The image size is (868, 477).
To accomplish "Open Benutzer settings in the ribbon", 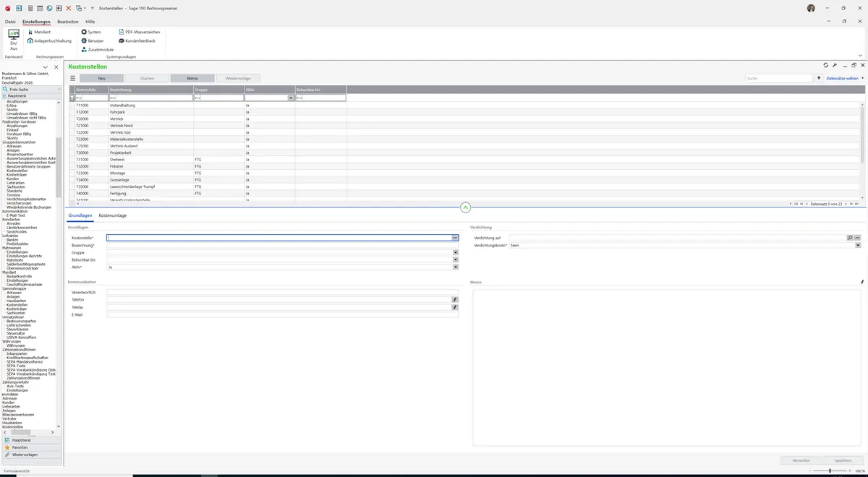I will pos(93,40).
